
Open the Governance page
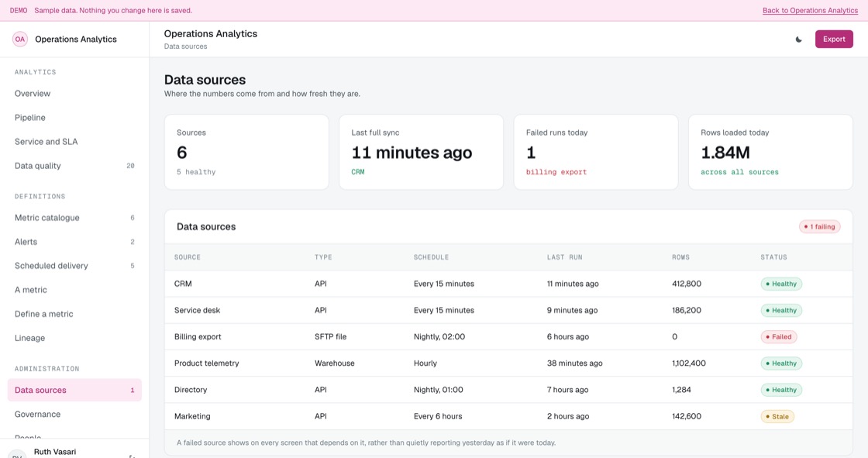tap(74, 415)
